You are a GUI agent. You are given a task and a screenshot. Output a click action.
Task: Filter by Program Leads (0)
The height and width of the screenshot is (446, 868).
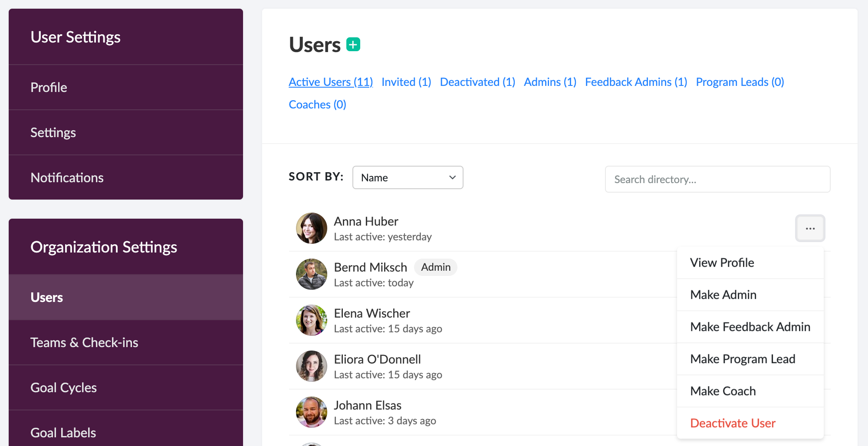pos(740,82)
